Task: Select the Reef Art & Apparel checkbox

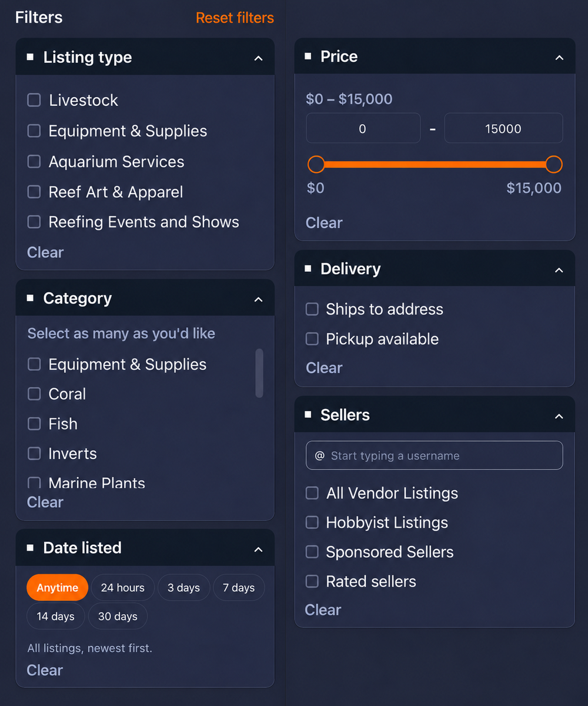Action: [34, 192]
